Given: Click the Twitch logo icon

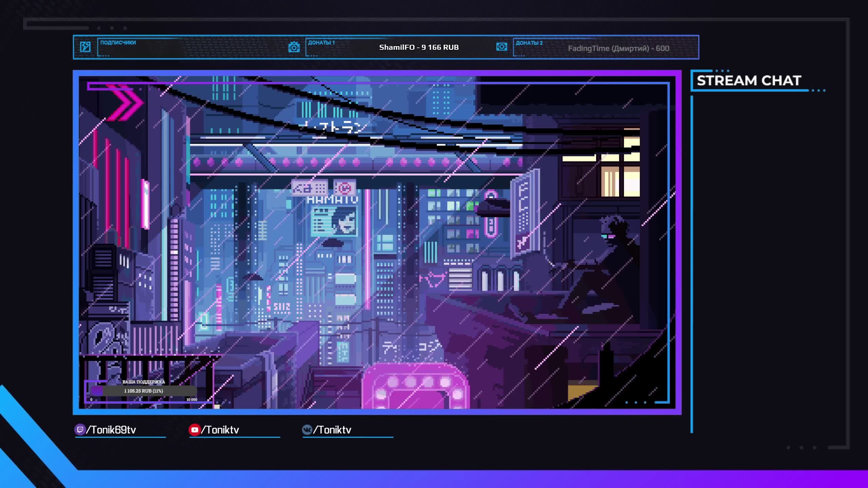Looking at the screenshot, I should click(80, 430).
